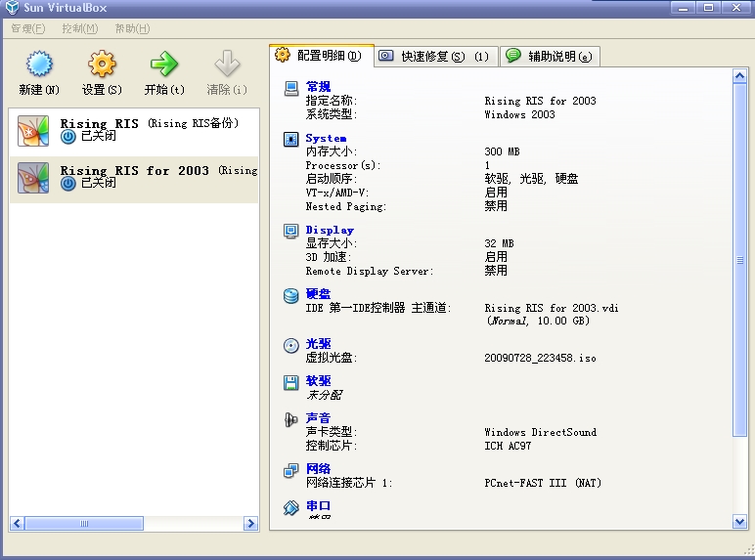Switch to 快速修复(S) snapshots tab
This screenshot has height=560, width=755.
(x=436, y=57)
